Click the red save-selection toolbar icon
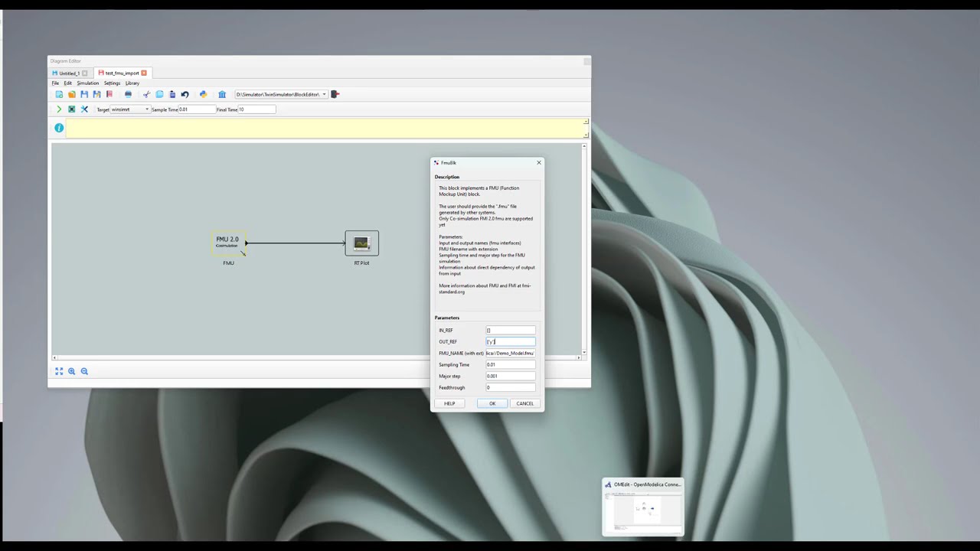This screenshot has height=551, width=980. tap(109, 94)
